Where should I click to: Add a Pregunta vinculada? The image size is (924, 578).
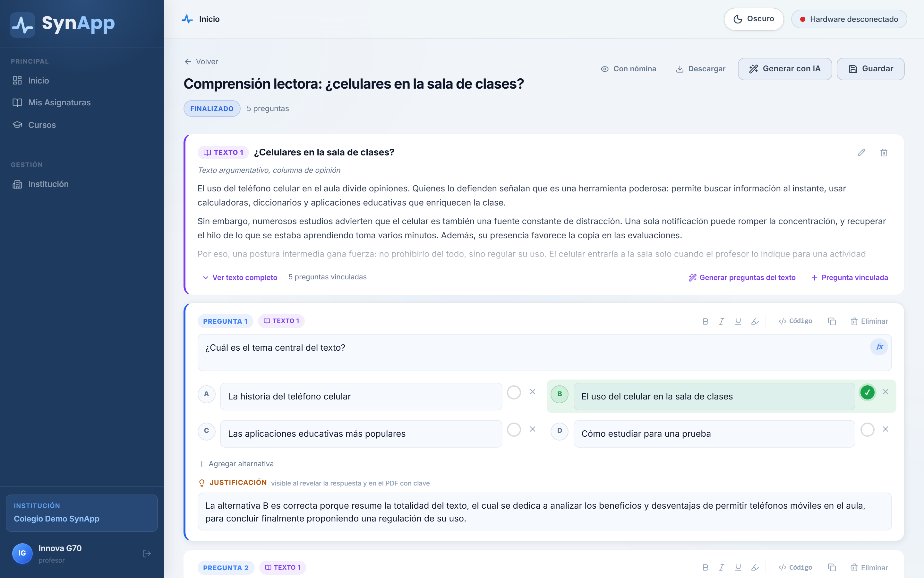[x=850, y=277]
